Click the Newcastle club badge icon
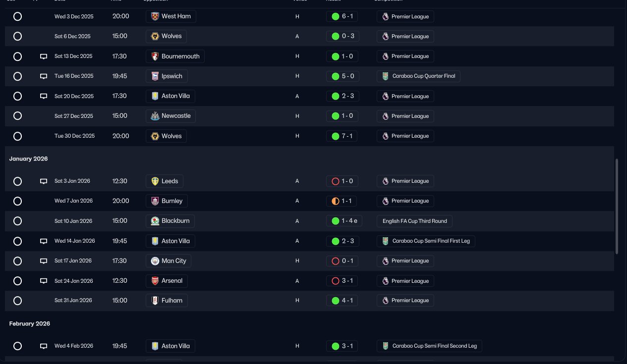 click(x=155, y=116)
